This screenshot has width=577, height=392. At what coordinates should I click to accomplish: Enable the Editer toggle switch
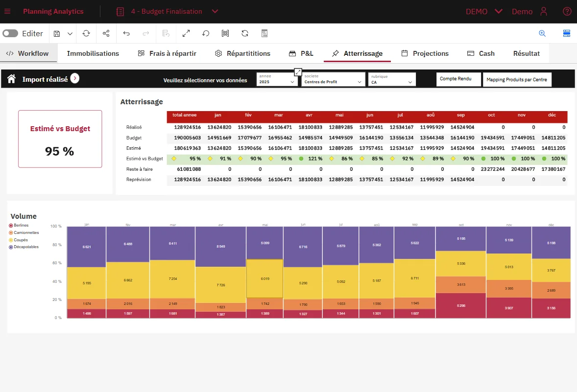[11, 33]
